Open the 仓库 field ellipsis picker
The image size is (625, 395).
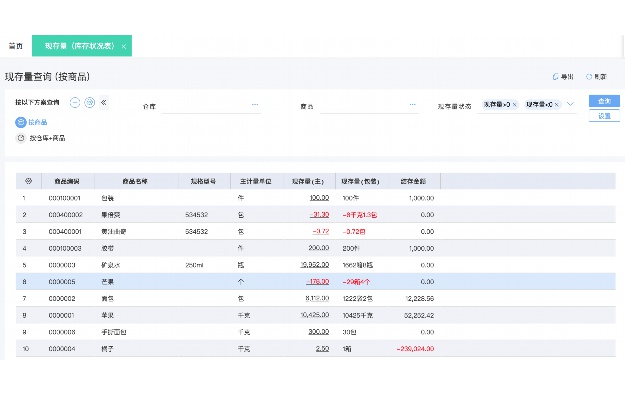pyautogui.click(x=255, y=104)
